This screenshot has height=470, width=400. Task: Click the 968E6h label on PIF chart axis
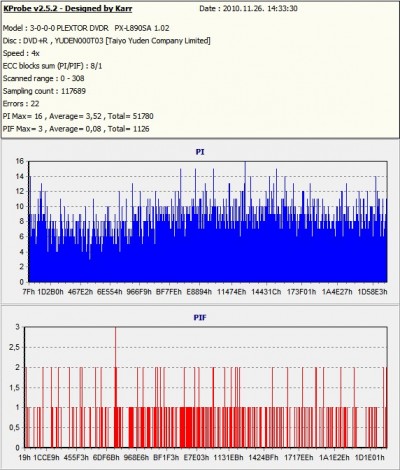(x=136, y=457)
